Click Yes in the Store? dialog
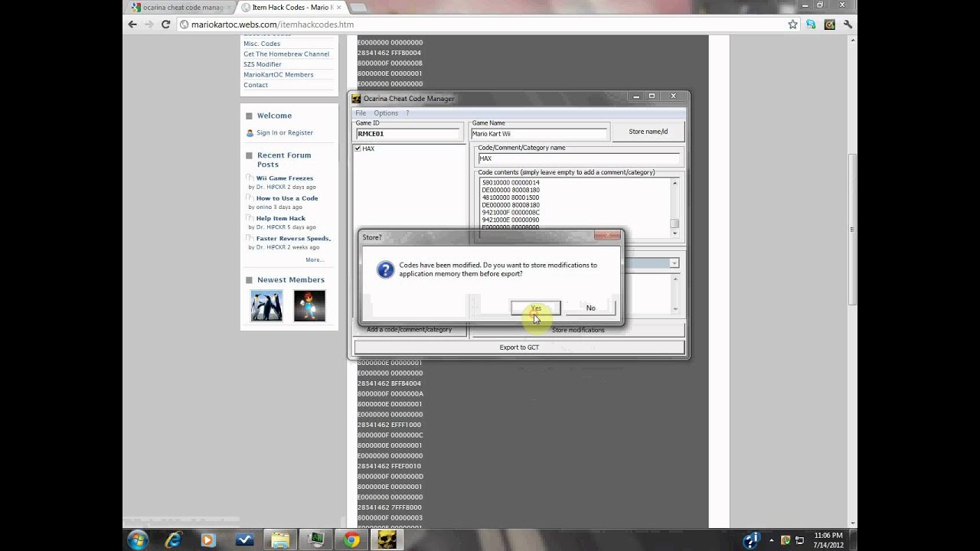980x551 pixels. point(536,308)
